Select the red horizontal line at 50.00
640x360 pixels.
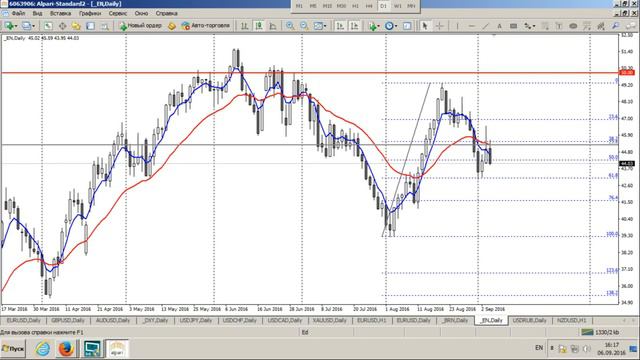click(310, 73)
